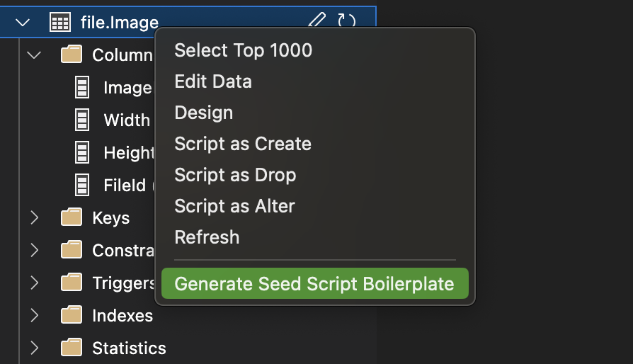Click the Width column icon
Viewport: 633px width, 364px height.
pyautogui.click(x=82, y=120)
